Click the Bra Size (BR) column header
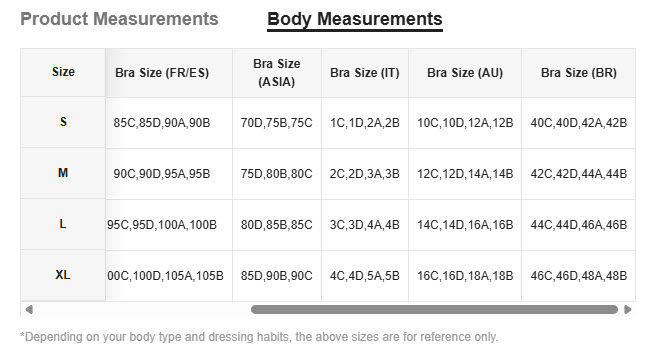Image resolution: width=653 pixels, height=360 pixels. 578,72
